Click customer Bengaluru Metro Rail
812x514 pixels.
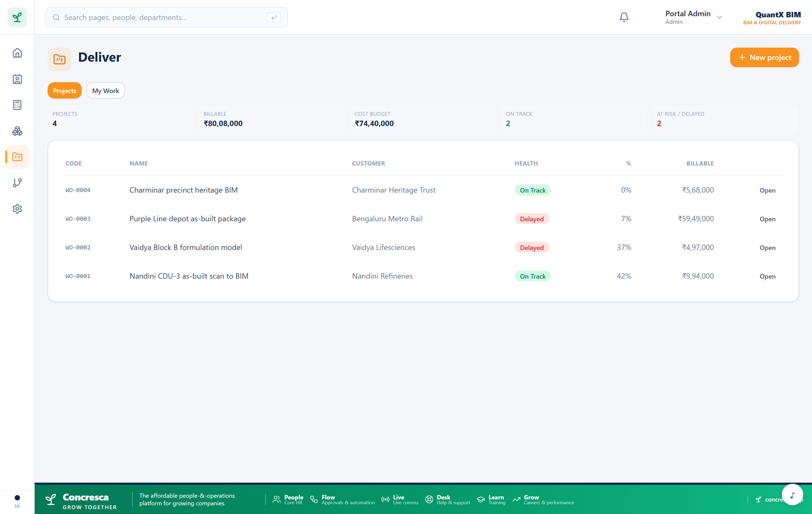[x=387, y=218]
